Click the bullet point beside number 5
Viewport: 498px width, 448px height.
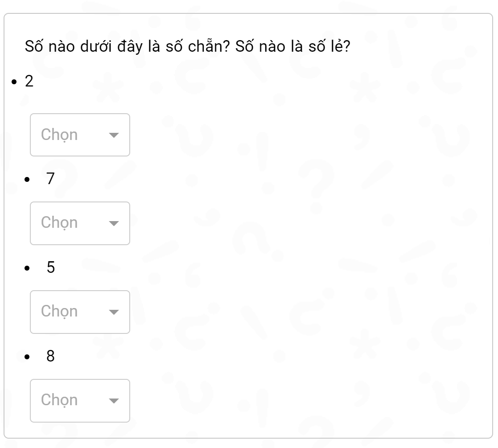28,268
